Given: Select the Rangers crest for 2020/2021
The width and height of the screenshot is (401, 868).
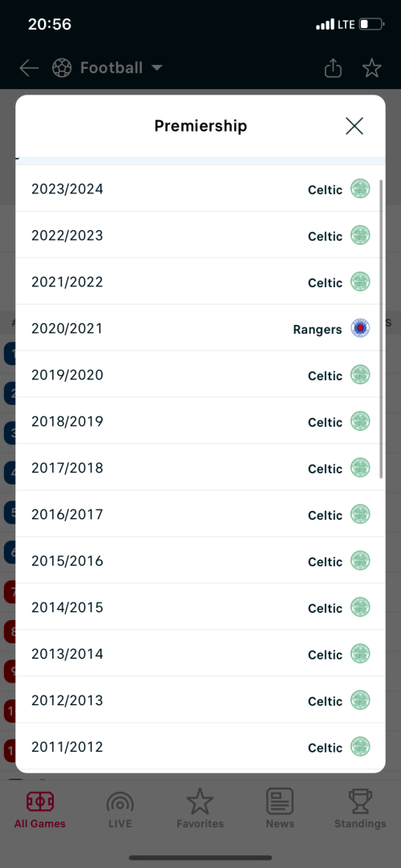Looking at the screenshot, I should [x=360, y=328].
